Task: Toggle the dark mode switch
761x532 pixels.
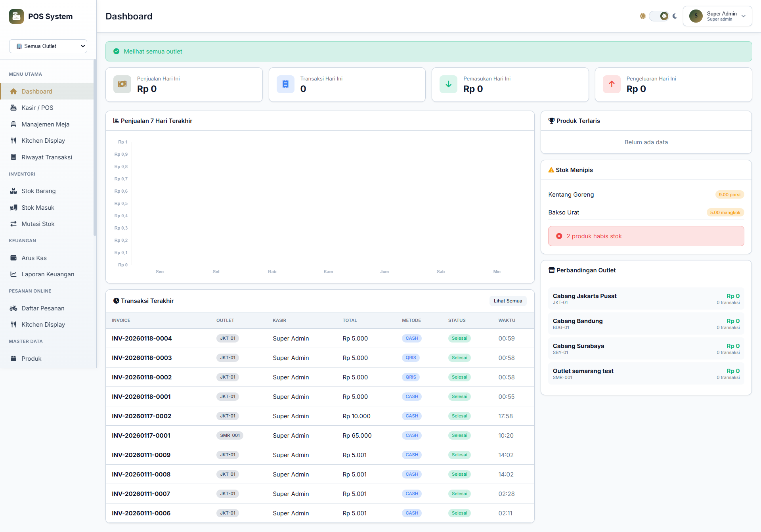Action: point(659,16)
